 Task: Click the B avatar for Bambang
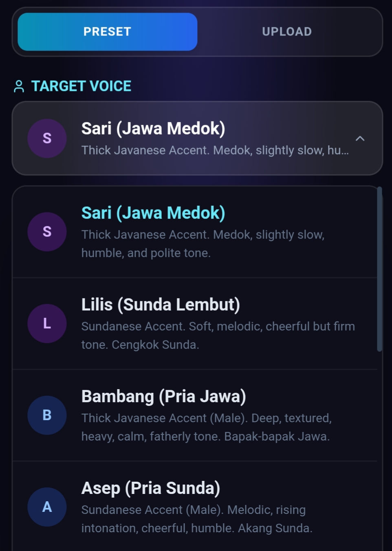pyautogui.click(x=47, y=415)
